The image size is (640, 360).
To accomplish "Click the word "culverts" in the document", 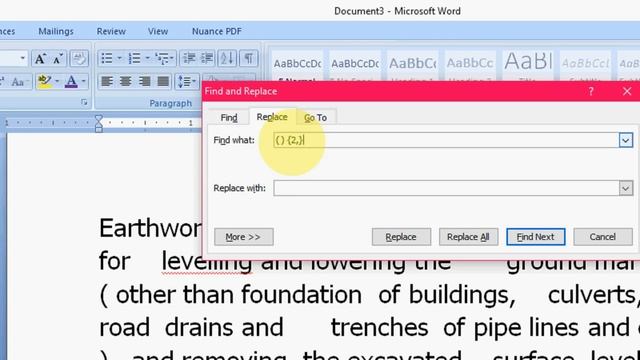I will click(591, 295).
